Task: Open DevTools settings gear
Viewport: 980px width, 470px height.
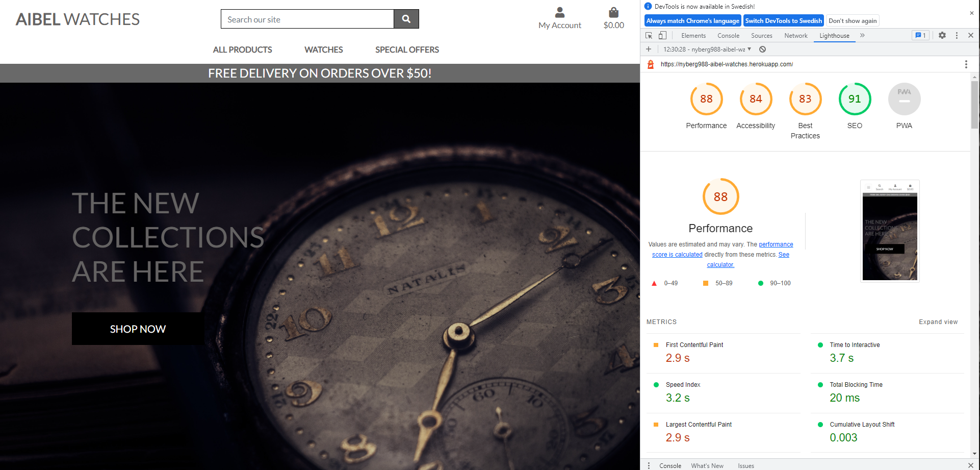Action: pyautogui.click(x=942, y=35)
